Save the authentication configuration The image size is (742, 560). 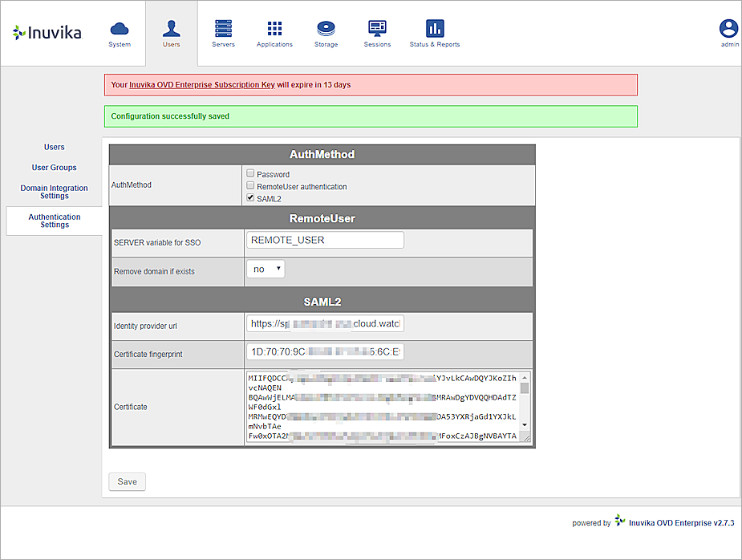click(127, 481)
